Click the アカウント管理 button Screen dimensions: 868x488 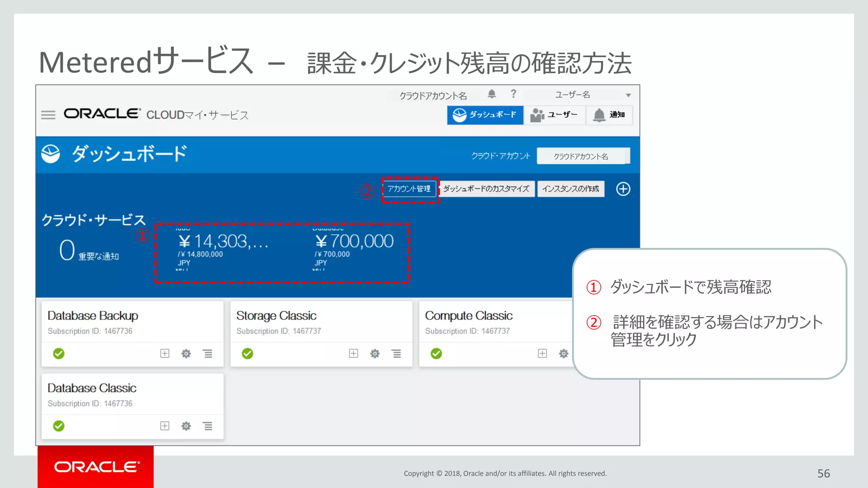coord(409,189)
